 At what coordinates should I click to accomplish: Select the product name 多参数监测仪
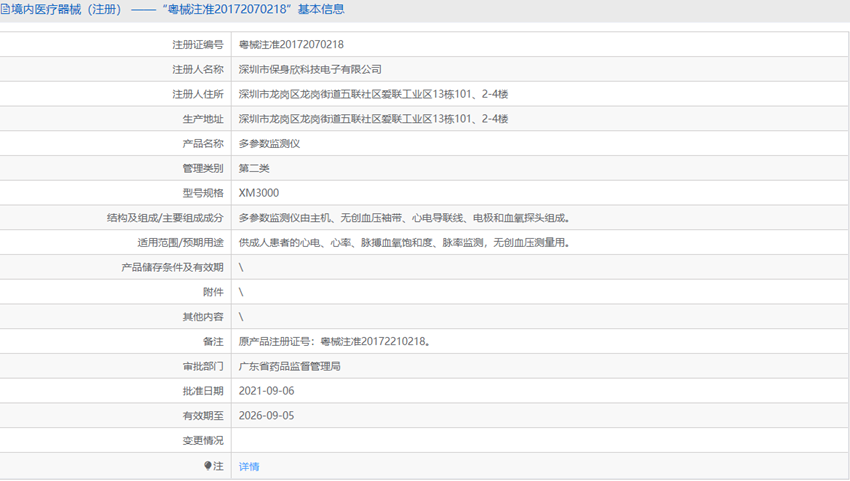(x=269, y=144)
